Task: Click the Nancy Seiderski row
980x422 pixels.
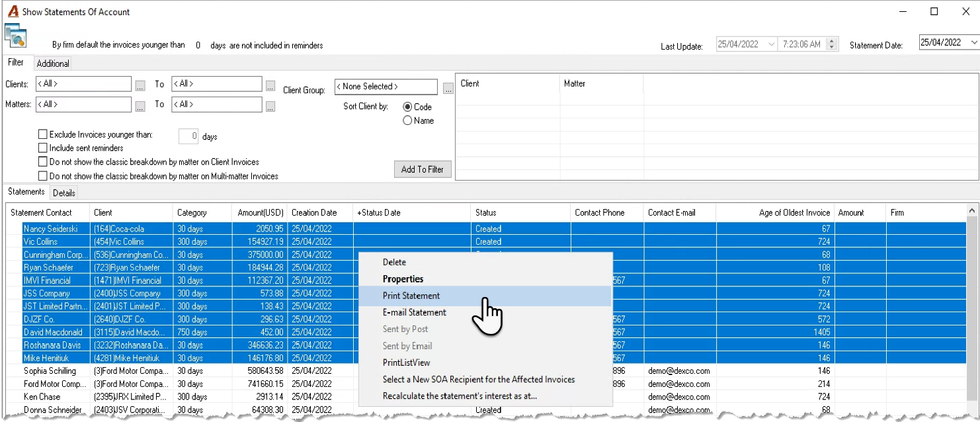Action: [486, 229]
